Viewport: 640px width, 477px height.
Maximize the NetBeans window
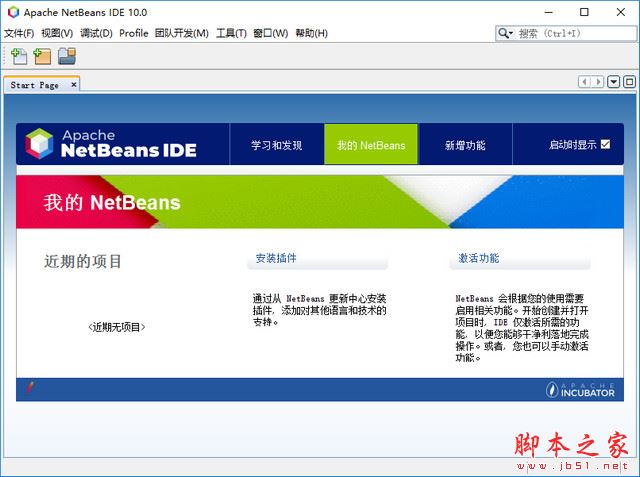(584, 12)
